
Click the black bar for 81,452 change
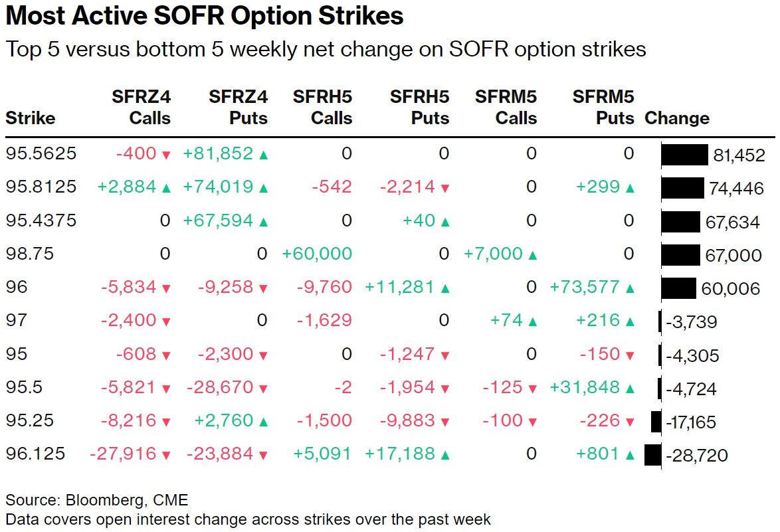pyautogui.click(x=684, y=155)
